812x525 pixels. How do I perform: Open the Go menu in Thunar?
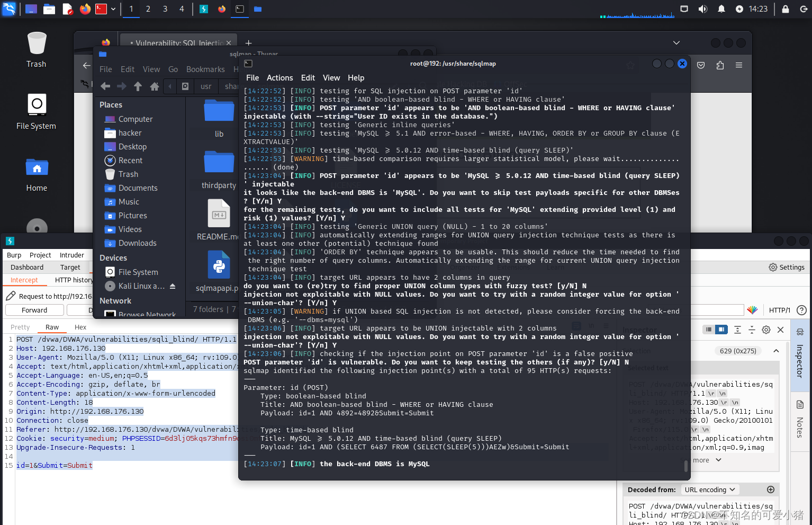click(173, 69)
